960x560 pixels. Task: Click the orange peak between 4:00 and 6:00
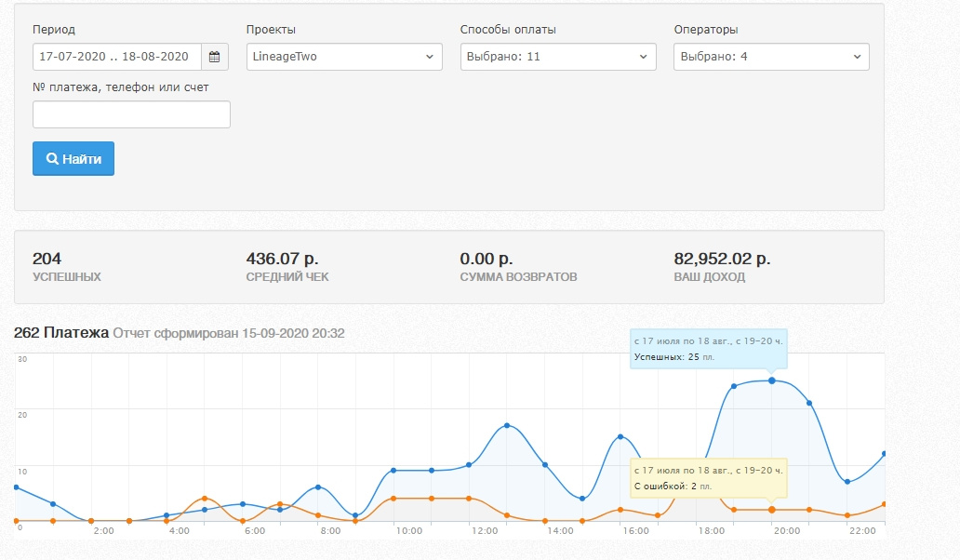coord(205,499)
